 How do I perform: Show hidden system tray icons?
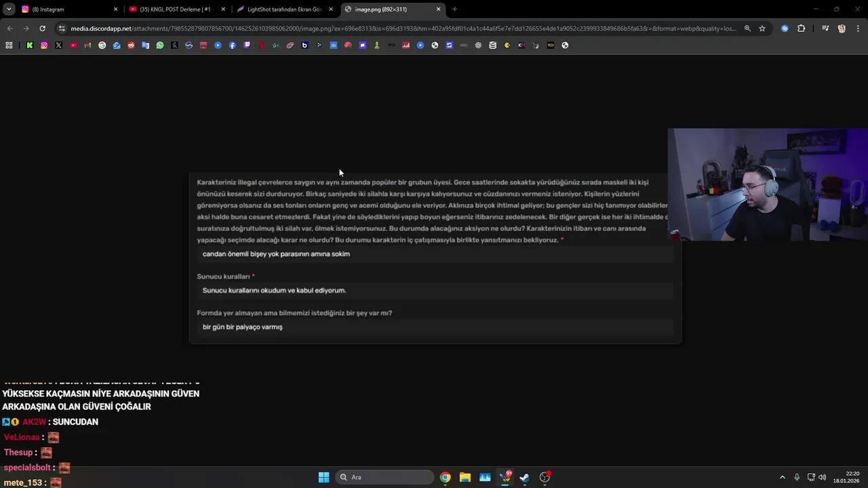coord(782,477)
